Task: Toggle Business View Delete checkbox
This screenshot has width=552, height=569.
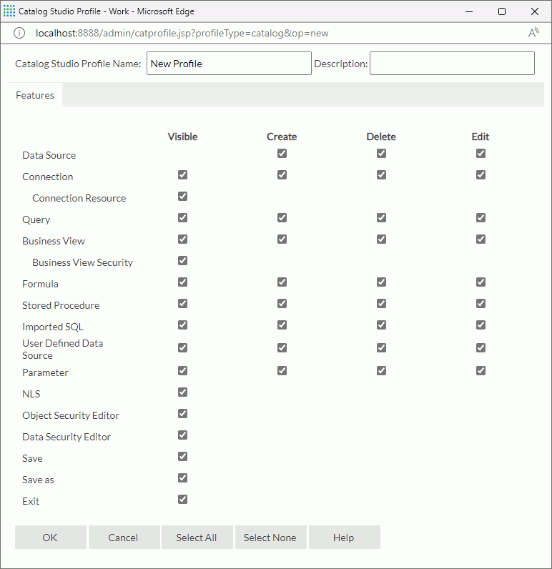Action: 381,239
